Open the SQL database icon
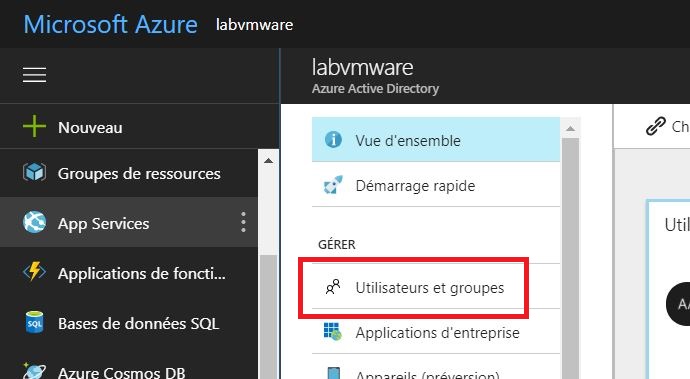This screenshot has width=690, height=379. 35,322
